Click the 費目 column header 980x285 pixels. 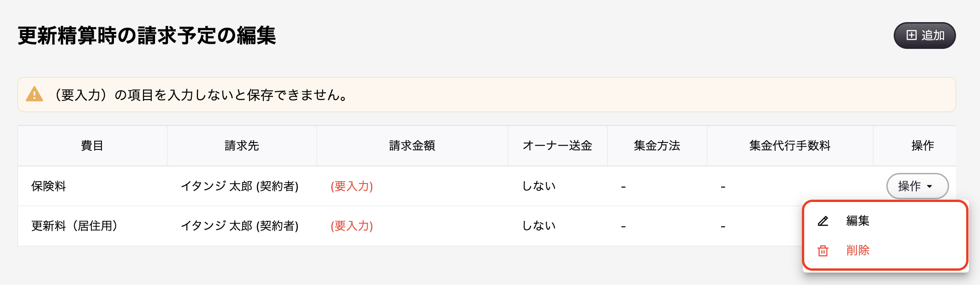click(x=92, y=146)
